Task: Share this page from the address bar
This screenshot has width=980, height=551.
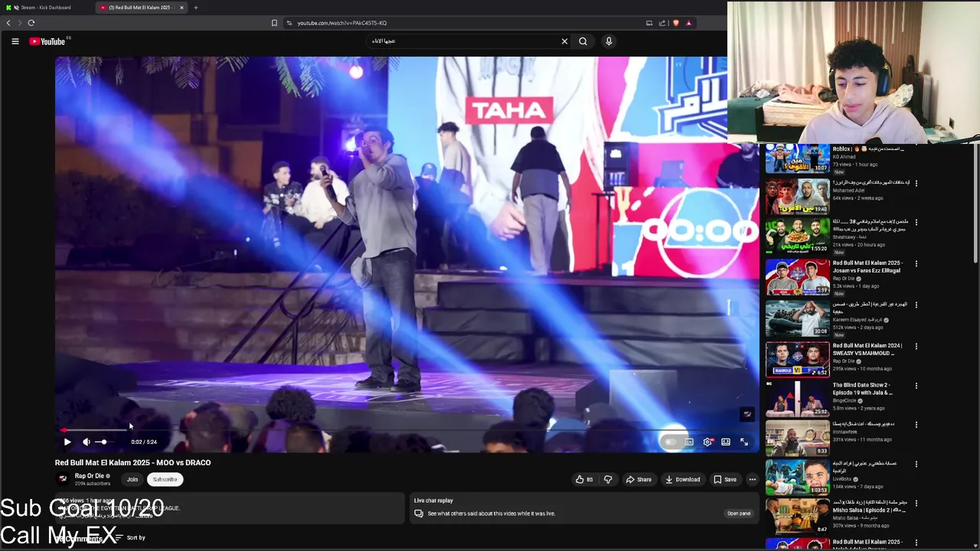Action: tap(662, 23)
